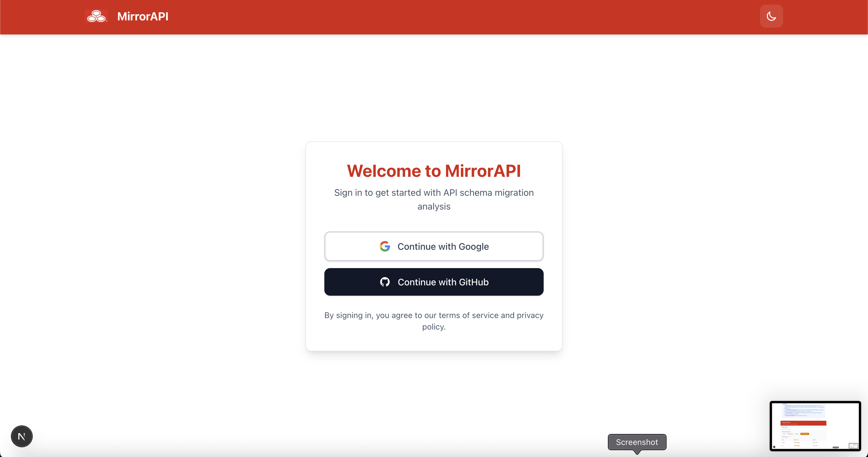Click the sign-in subtitle about schema migration

[434, 193]
